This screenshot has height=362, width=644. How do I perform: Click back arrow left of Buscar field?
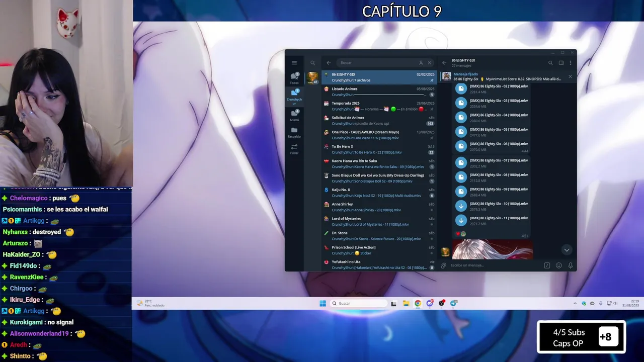click(329, 63)
